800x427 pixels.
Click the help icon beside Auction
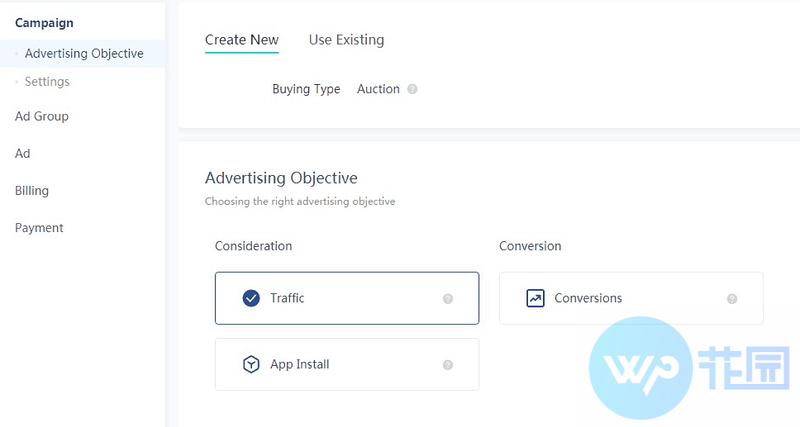pyautogui.click(x=412, y=89)
